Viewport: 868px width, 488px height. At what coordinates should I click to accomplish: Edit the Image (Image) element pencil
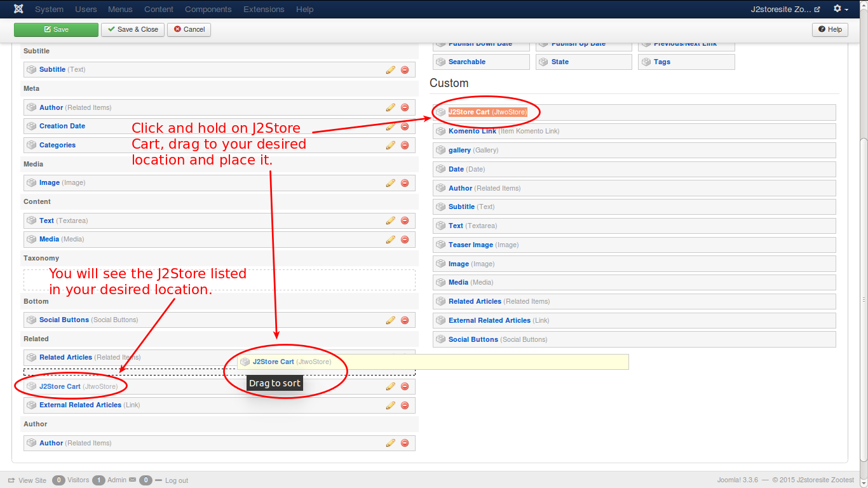tap(391, 183)
